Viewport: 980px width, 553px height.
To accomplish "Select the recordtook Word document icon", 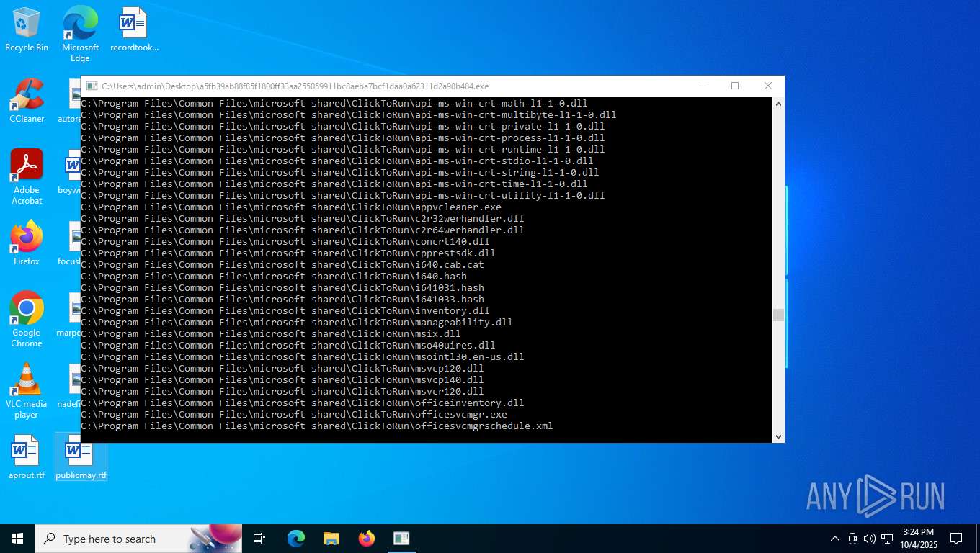I will coord(134,30).
